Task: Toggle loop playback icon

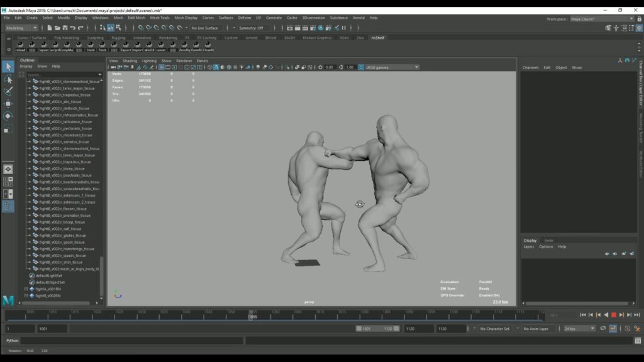Action: pos(603,328)
